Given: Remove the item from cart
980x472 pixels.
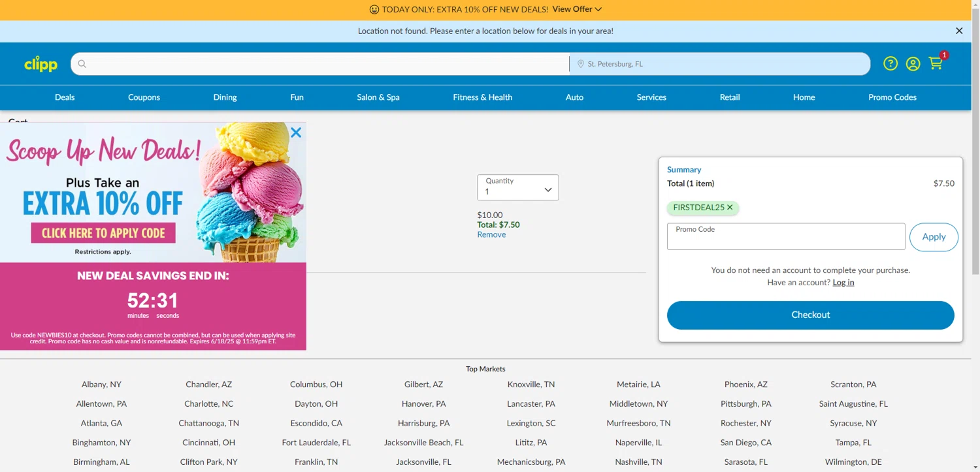Looking at the screenshot, I should (x=491, y=234).
